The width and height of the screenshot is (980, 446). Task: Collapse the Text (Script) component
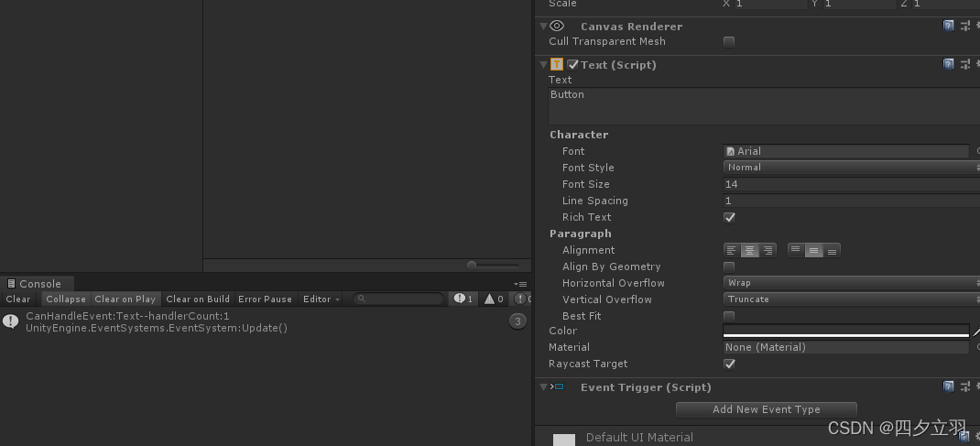click(x=543, y=64)
